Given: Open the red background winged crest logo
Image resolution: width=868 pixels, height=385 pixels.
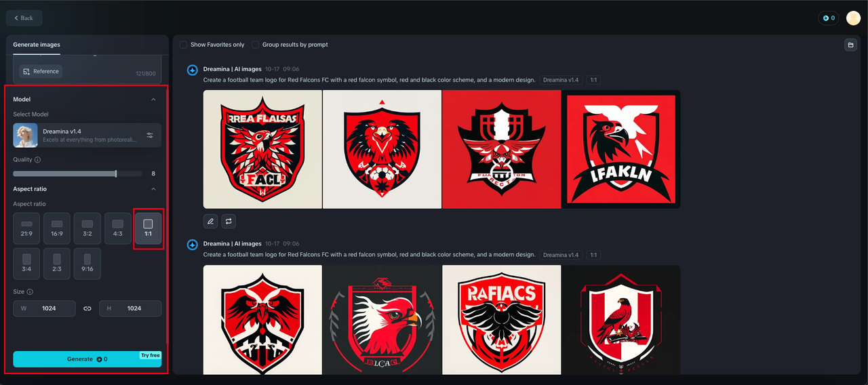Looking at the screenshot, I should pyautogui.click(x=501, y=149).
